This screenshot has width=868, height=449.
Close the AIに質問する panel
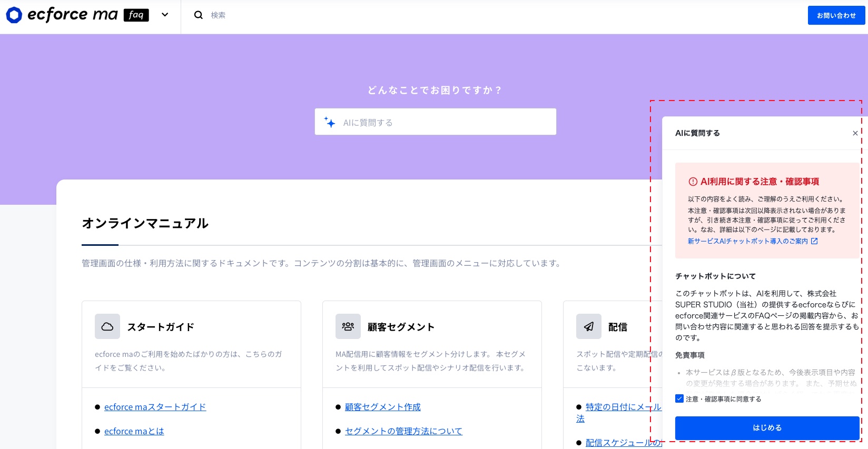click(x=855, y=133)
